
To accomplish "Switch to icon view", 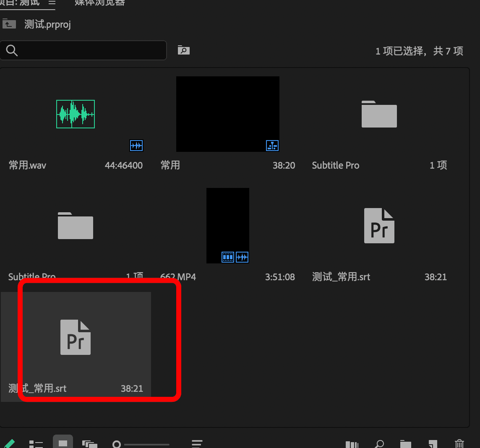I will click(63, 443).
